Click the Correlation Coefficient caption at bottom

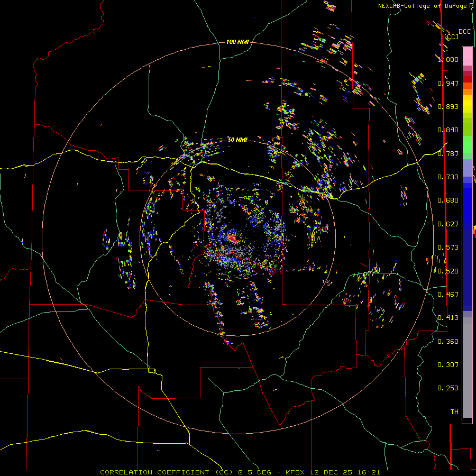pos(240,472)
